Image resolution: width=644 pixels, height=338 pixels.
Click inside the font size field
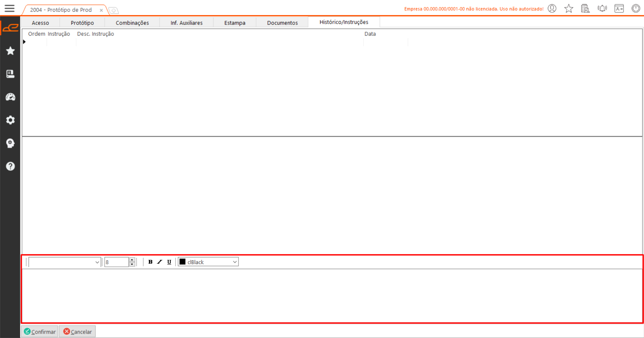tap(116, 262)
